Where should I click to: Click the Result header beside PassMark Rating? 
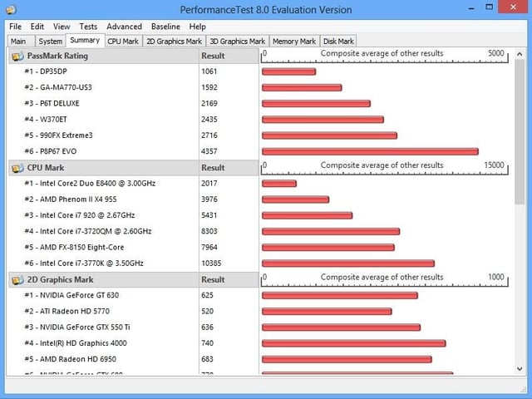(229, 56)
